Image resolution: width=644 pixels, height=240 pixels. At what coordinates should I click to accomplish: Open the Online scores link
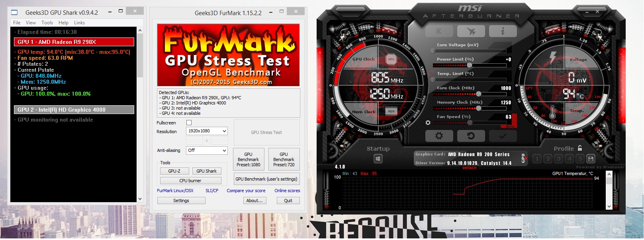point(287,191)
